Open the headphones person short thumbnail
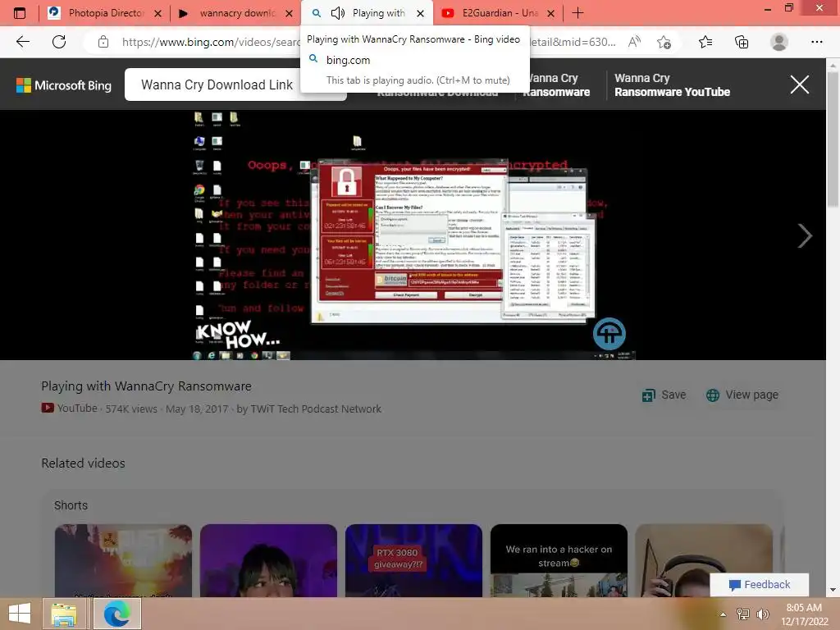The width and height of the screenshot is (840, 630). tap(704, 560)
